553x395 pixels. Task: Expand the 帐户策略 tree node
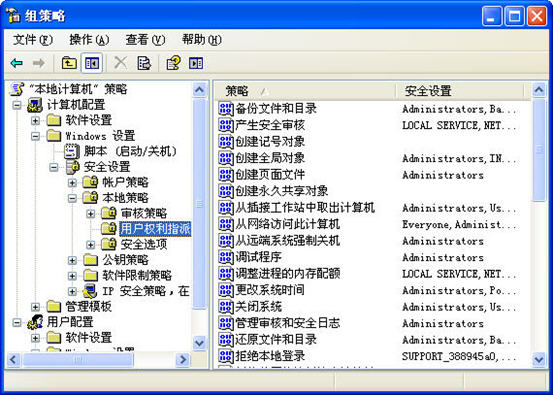[x=72, y=182]
